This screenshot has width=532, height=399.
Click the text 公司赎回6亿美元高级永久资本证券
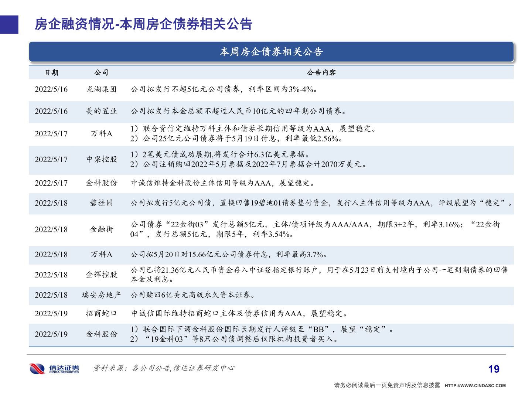(x=192, y=295)
